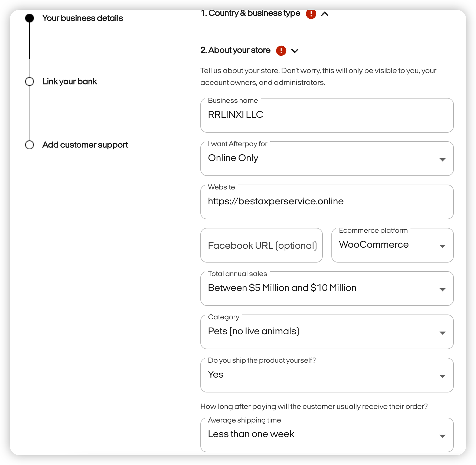The width and height of the screenshot is (476, 465).
Task: Click the 1. Country & business type heading
Action: pyautogui.click(x=250, y=13)
